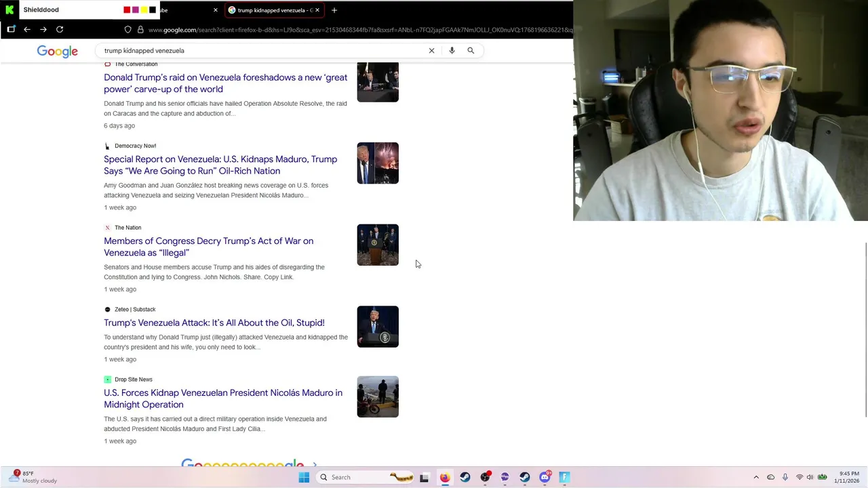
Task: Open Task View from the taskbar
Action: point(424,477)
